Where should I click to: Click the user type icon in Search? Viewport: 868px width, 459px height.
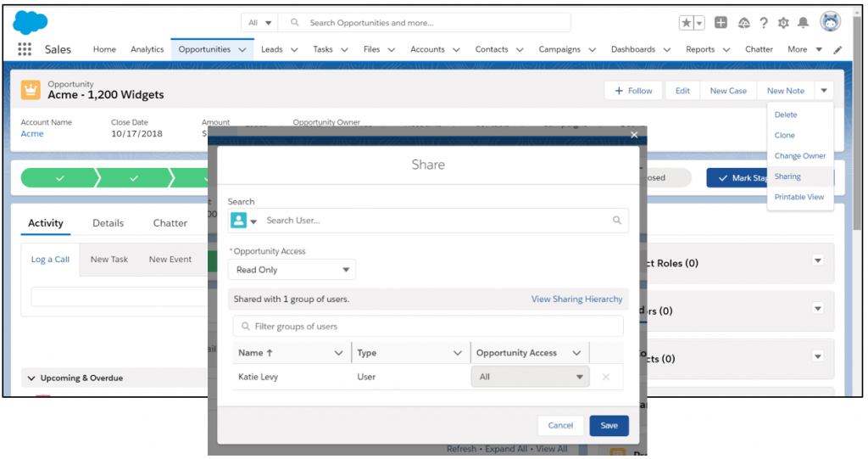point(238,220)
